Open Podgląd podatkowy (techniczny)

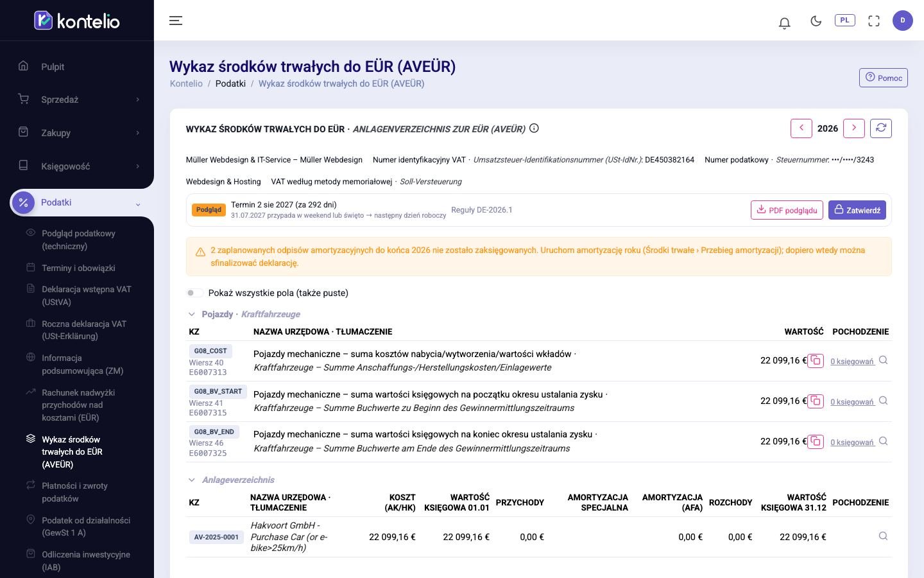[x=78, y=240]
